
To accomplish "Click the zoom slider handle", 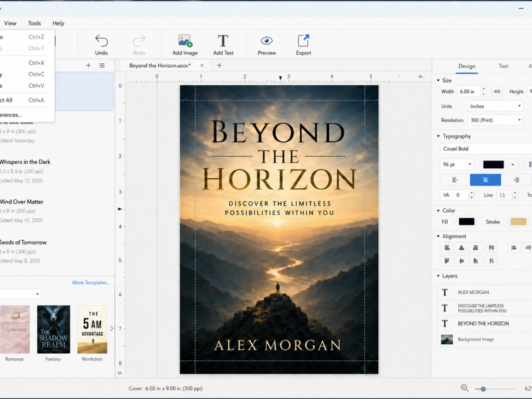I will 483,389.
